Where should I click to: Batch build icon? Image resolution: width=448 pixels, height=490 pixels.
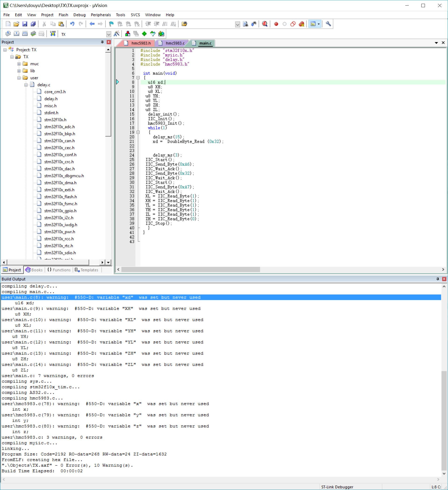[x=33, y=34]
